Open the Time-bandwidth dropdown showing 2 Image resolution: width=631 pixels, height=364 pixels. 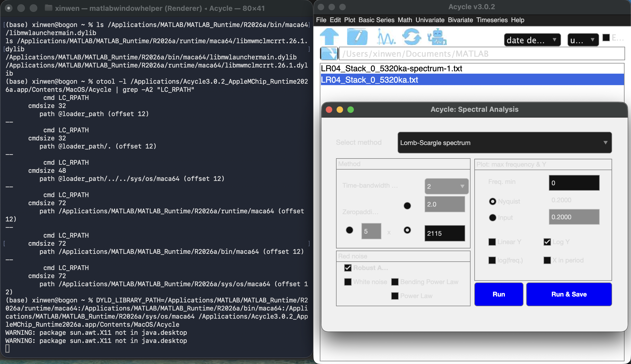click(x=447, y=186)
